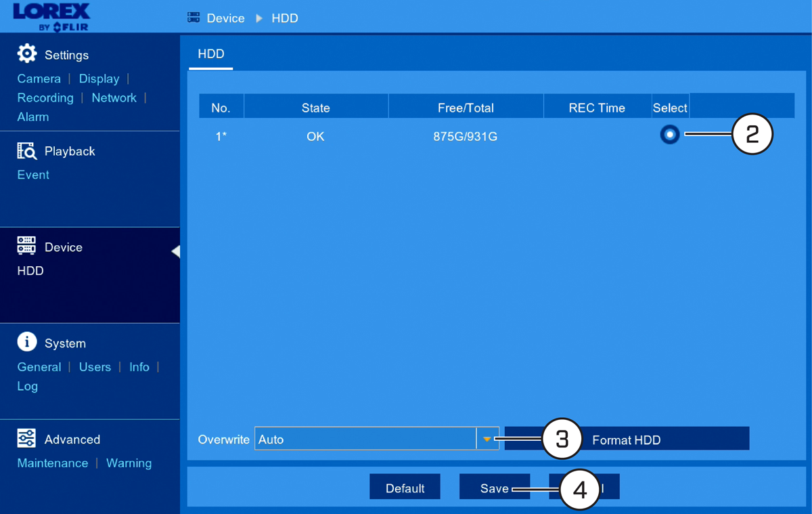Click the Device icon in breadcrumb
This screenshot has width=812, height=514.
coord(194,18)
